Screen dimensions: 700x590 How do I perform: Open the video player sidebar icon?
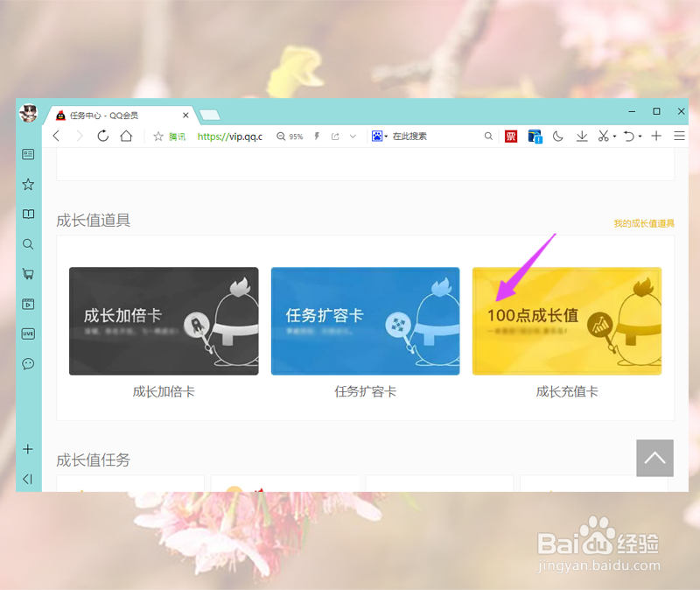pos(28,304)
